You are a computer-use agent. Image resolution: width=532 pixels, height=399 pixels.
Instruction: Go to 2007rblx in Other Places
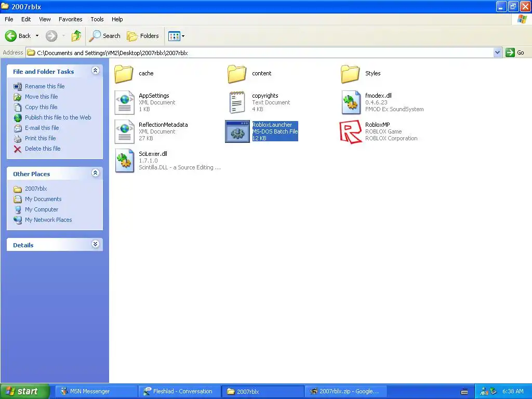[36, 189]
